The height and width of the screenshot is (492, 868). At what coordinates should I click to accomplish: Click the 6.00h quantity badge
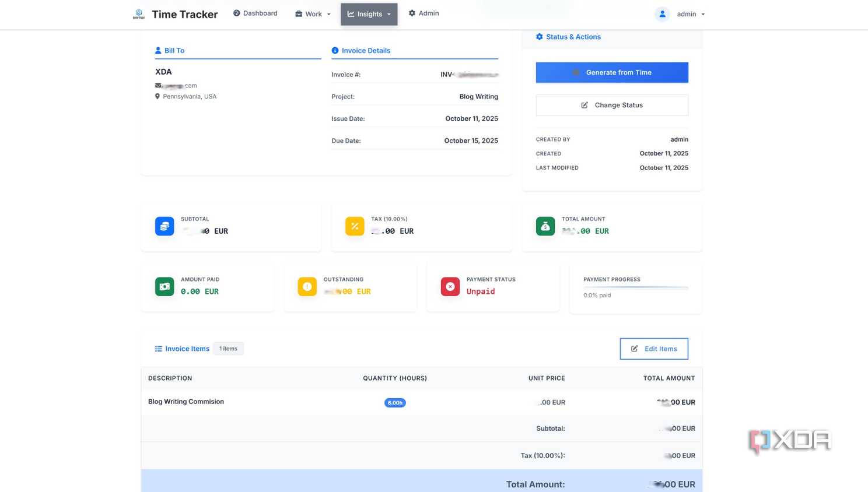(x=395, y=403)
